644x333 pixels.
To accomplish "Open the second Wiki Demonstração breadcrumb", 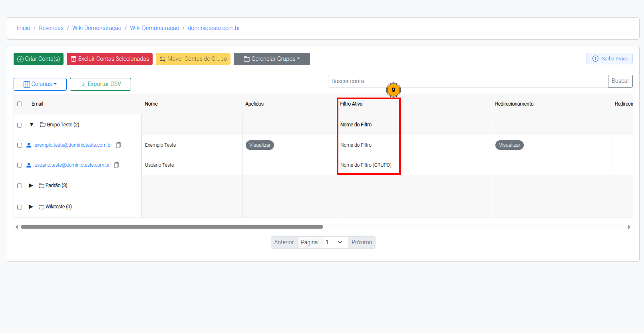I will 155,28.
